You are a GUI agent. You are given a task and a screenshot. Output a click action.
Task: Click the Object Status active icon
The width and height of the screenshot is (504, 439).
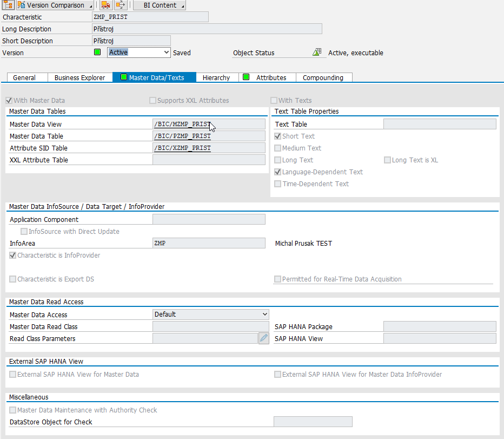click(x=317, y=53)
